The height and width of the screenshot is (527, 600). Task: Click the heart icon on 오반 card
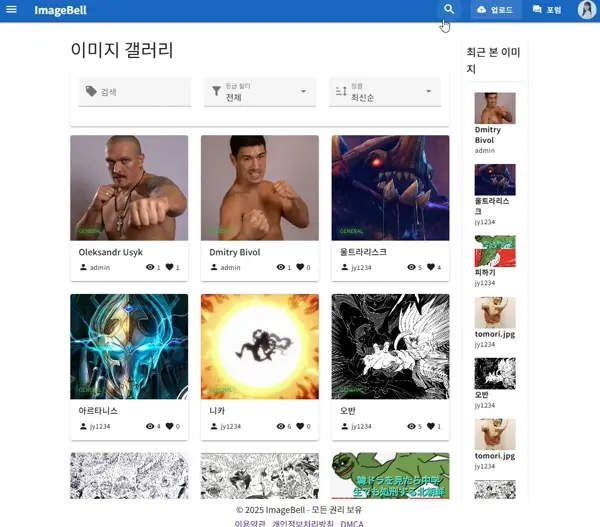pyautogui.click(x=430, y=427)
